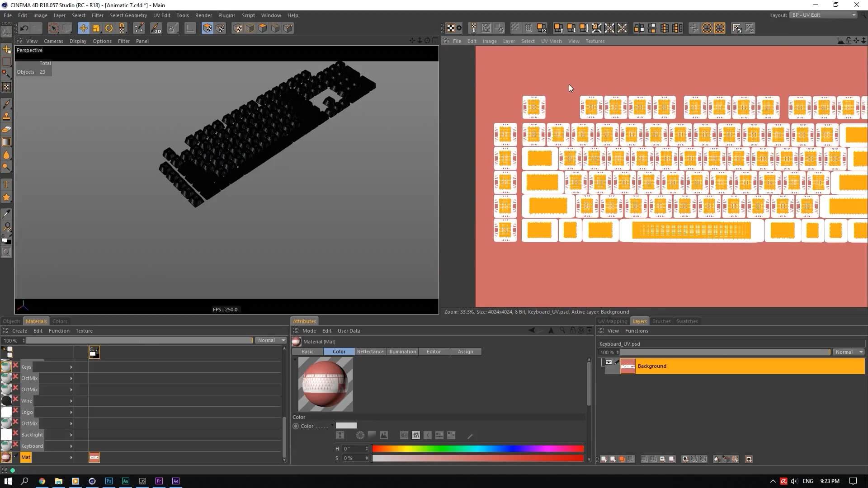868x488 pixels.
Task: Switch to the Reflectance tab
Action: 370,352
